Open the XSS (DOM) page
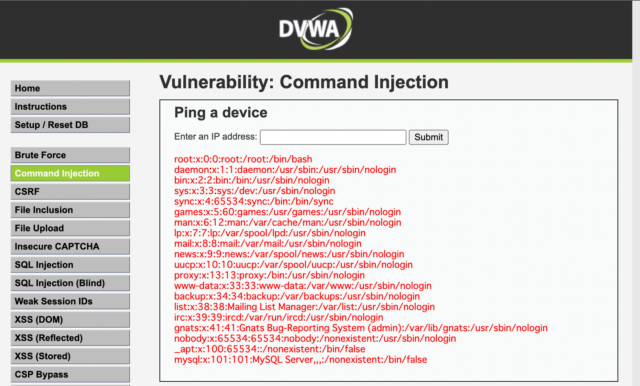640x386 pixels. point(70,319)
